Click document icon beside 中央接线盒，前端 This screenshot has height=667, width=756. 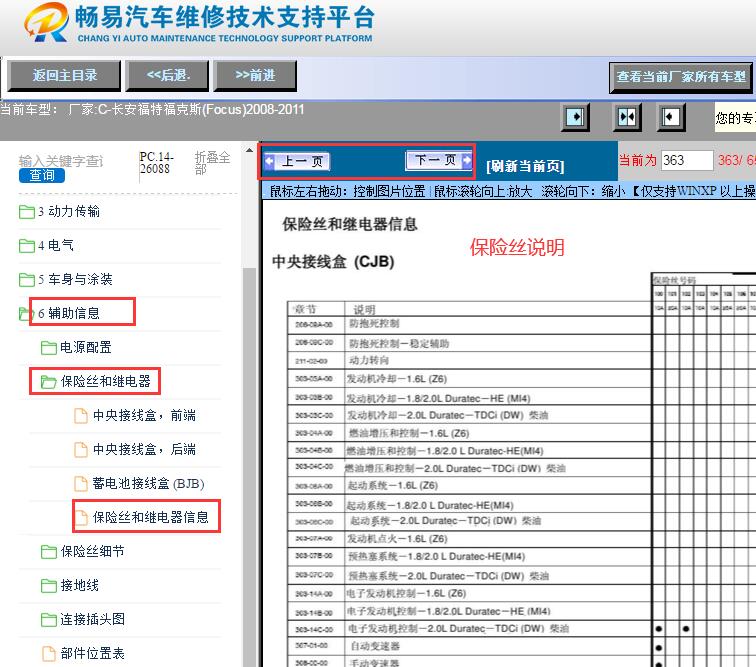(x=81, y=416)
